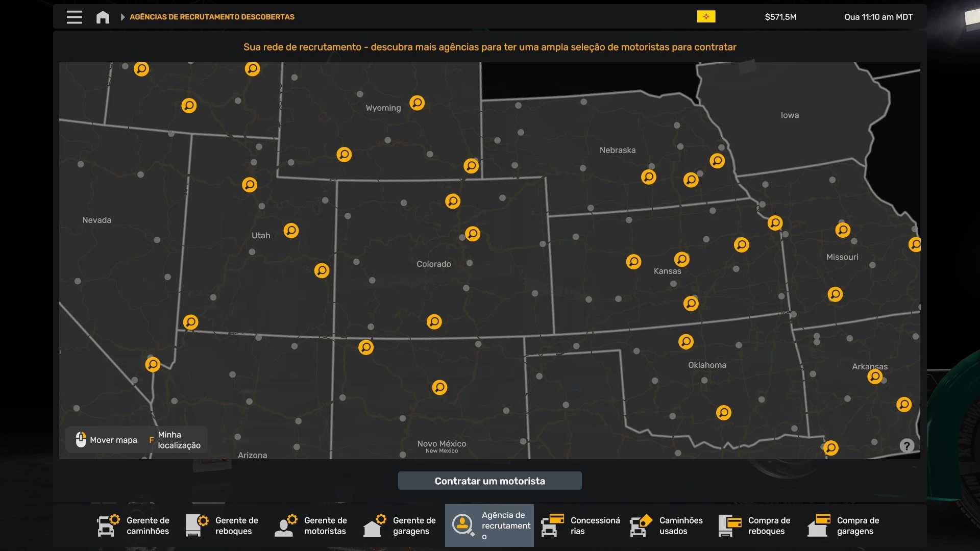980x551 pixels.
Task: Open Gerente de reboques tab
Action: (223, 525)
